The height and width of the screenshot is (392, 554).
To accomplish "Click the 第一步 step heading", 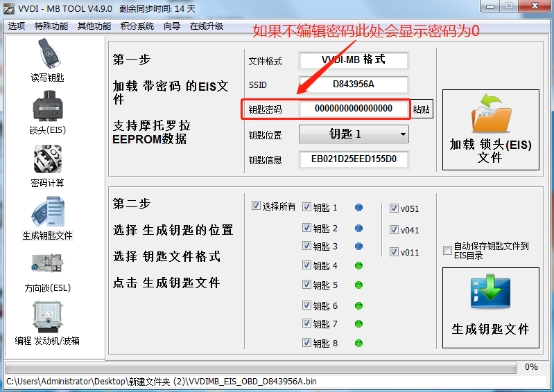I will [x=132, y=60].
